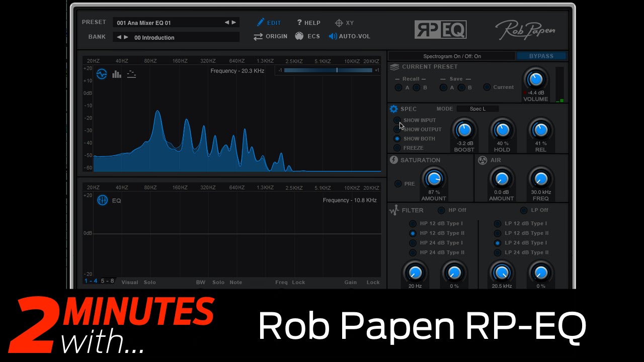Open bank list 00 Introduction

point(176,37)
